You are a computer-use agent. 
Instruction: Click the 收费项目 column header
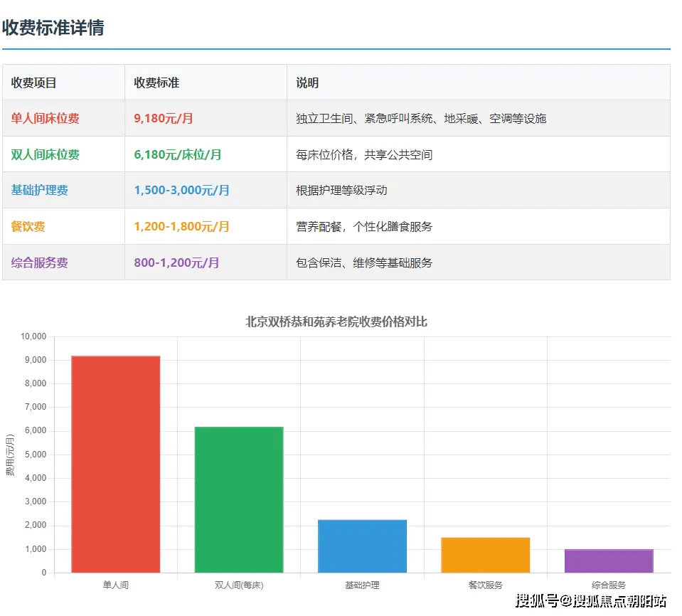[x=34, y=83]
